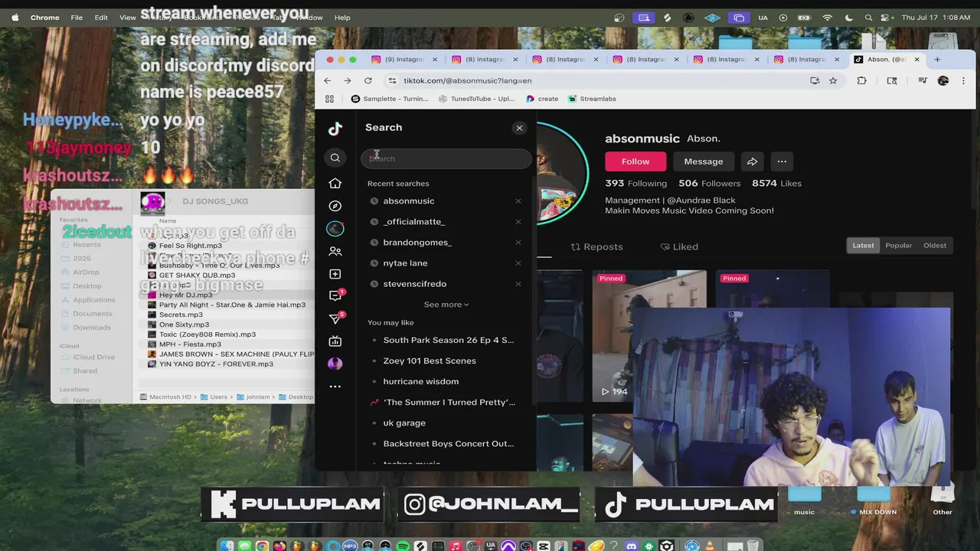Open 506 Followers count
This screenshot has width=980, height=551.
(710, 184)
